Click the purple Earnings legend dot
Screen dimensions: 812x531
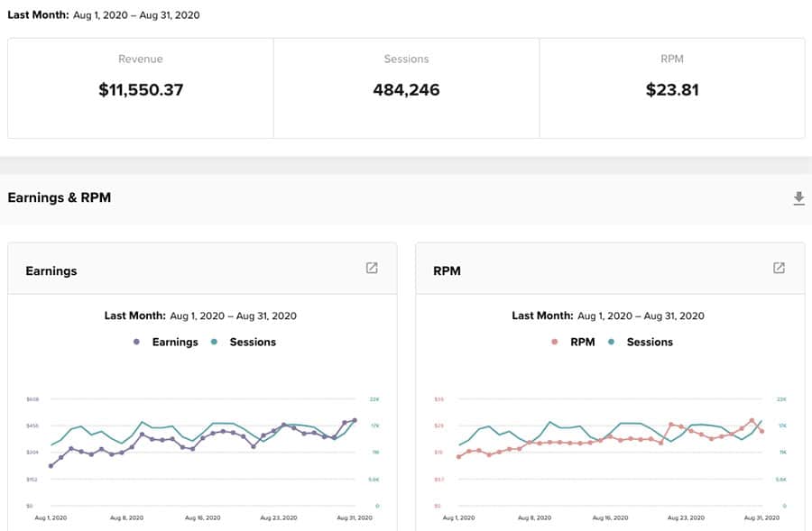point(137,342)
